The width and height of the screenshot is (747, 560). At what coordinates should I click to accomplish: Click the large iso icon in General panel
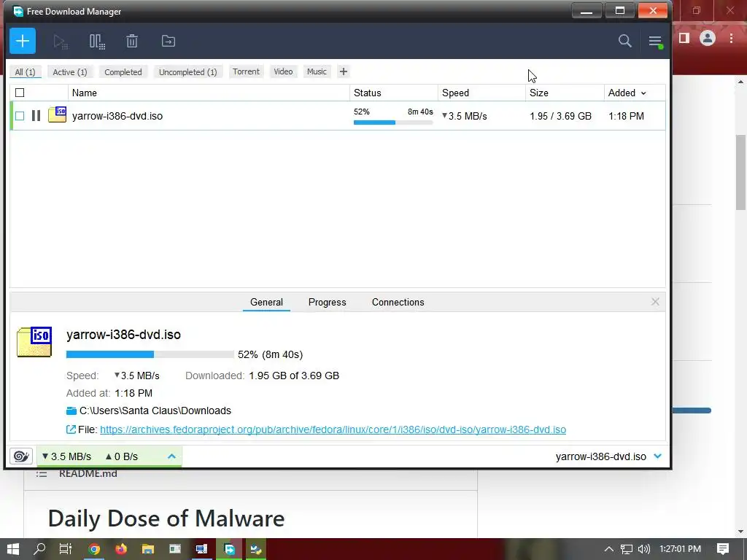pos(34,341)
